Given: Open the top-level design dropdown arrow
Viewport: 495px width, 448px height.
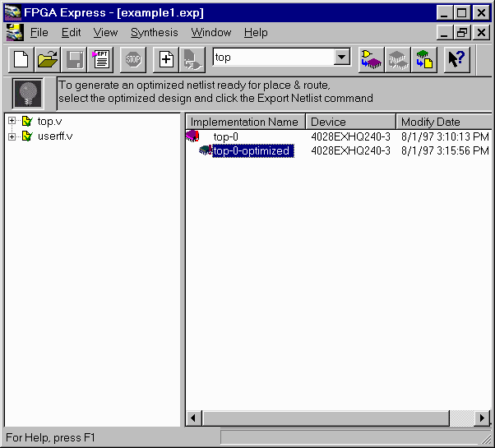Looking at the screenshot, I should 341,57.
